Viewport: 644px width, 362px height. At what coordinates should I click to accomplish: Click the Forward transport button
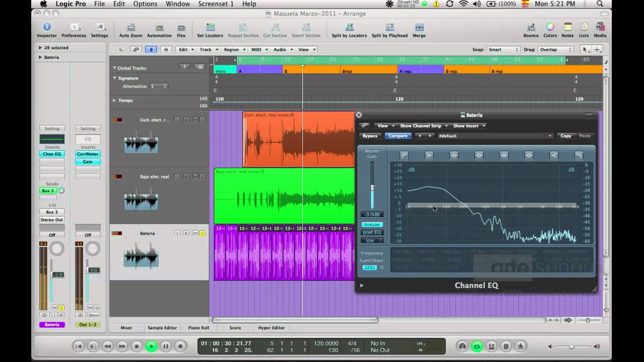pos(122,346)
